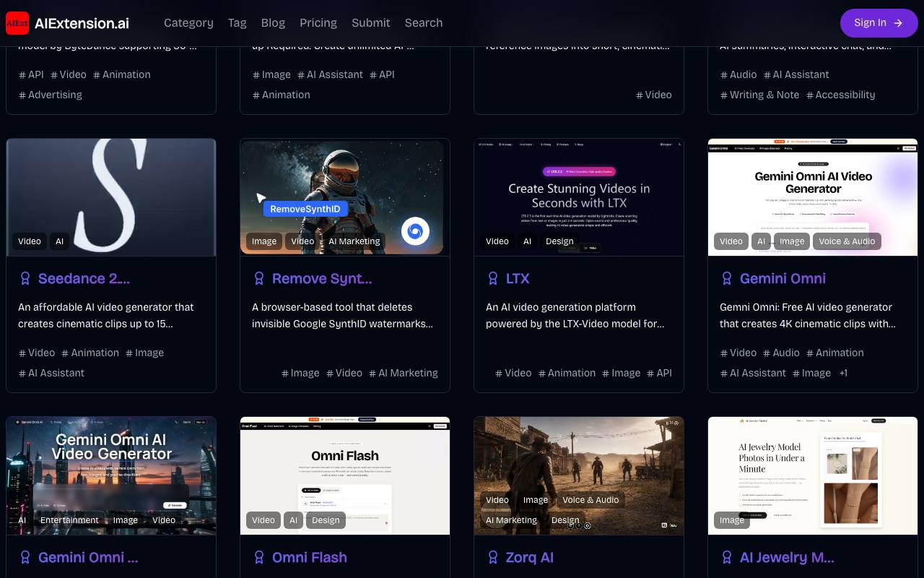Click the arrow icon inside Sign In
Screen dimensions: 924x578
pyautogui.click(x=898, y=23)
